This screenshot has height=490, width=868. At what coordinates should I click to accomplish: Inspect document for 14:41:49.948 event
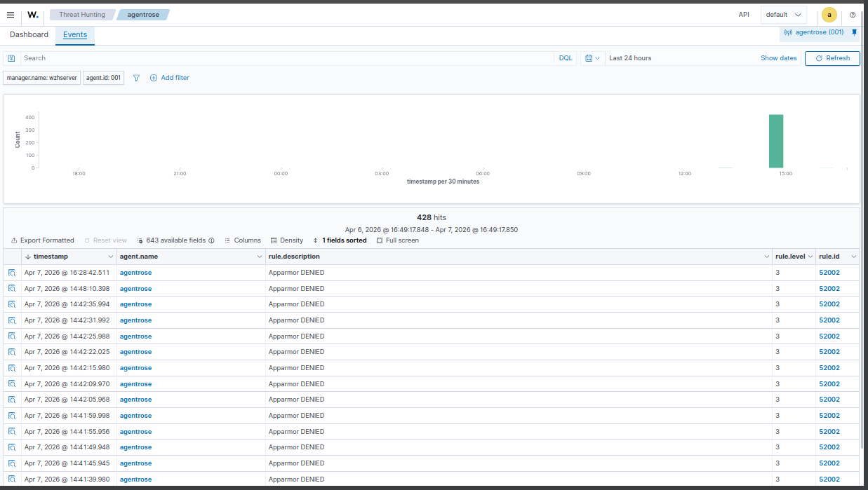[x=12, y=447]
